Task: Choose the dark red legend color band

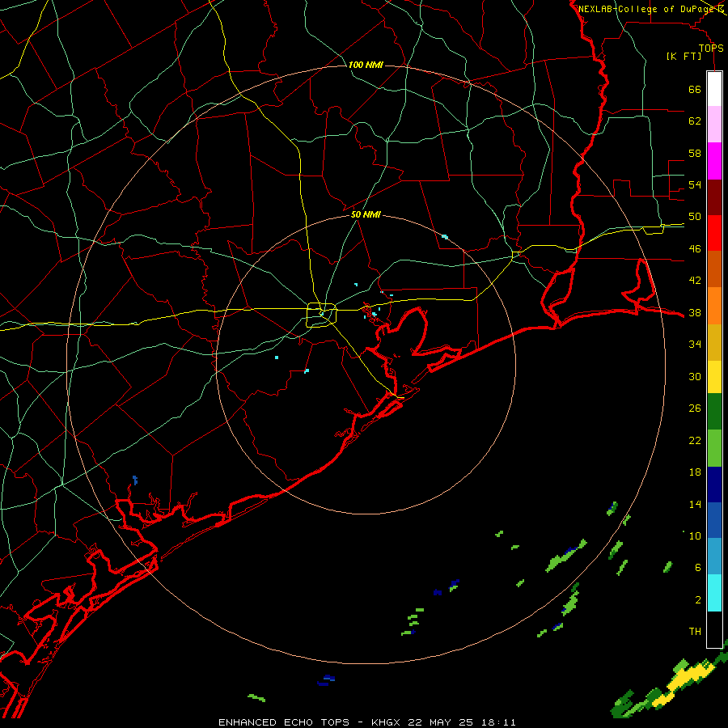Action: (x=714, y=197)
